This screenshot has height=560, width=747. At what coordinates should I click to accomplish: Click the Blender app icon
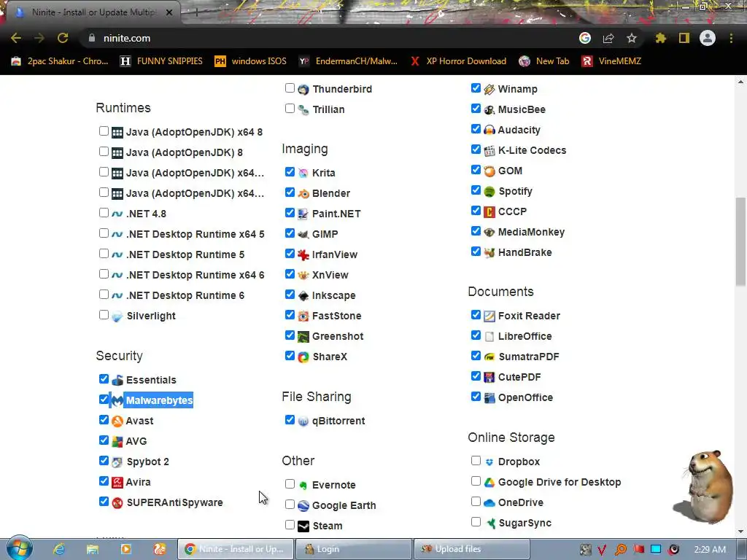click(303, 193)
